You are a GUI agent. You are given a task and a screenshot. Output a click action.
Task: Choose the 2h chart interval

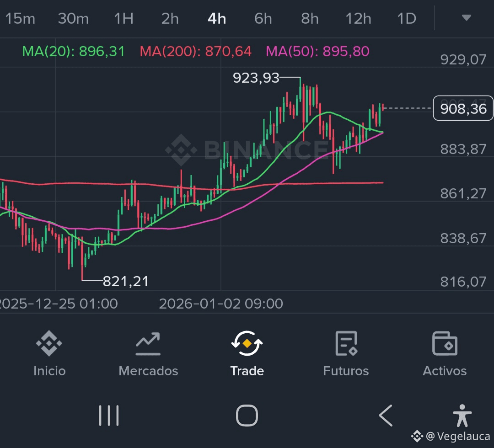pyautogui.click(x=170, y=19)
